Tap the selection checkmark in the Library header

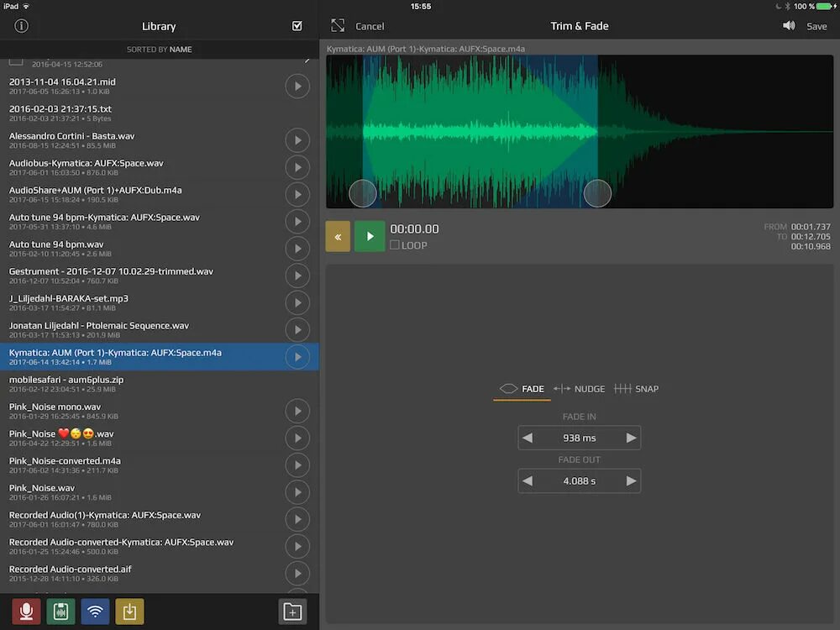297,26
